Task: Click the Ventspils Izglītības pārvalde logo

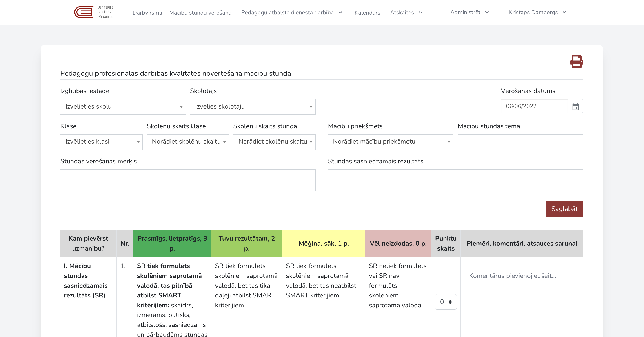Action: click(94, 12)
